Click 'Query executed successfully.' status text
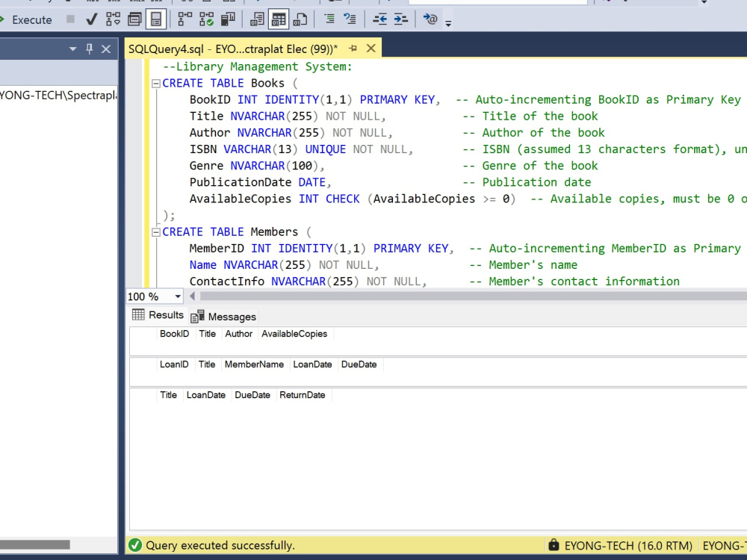This screenshot has height=560, width=747. pyautogui.click(x=220, y=545)
